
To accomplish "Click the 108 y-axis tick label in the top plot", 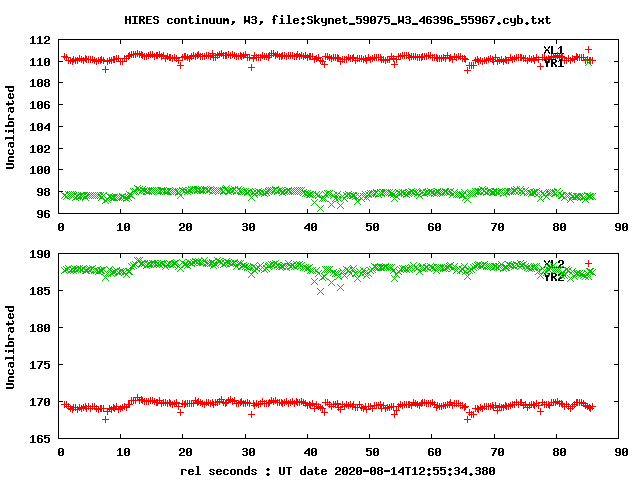I will [40, 83].
